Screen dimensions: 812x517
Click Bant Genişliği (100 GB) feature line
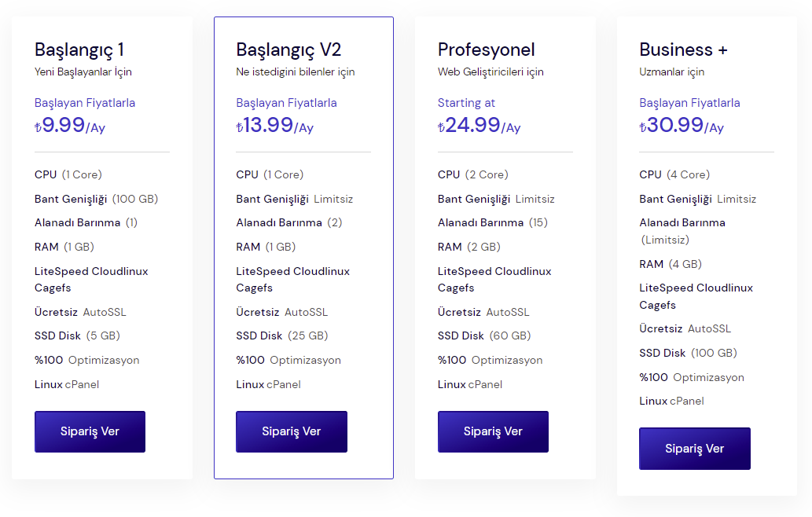pos(97,200)
